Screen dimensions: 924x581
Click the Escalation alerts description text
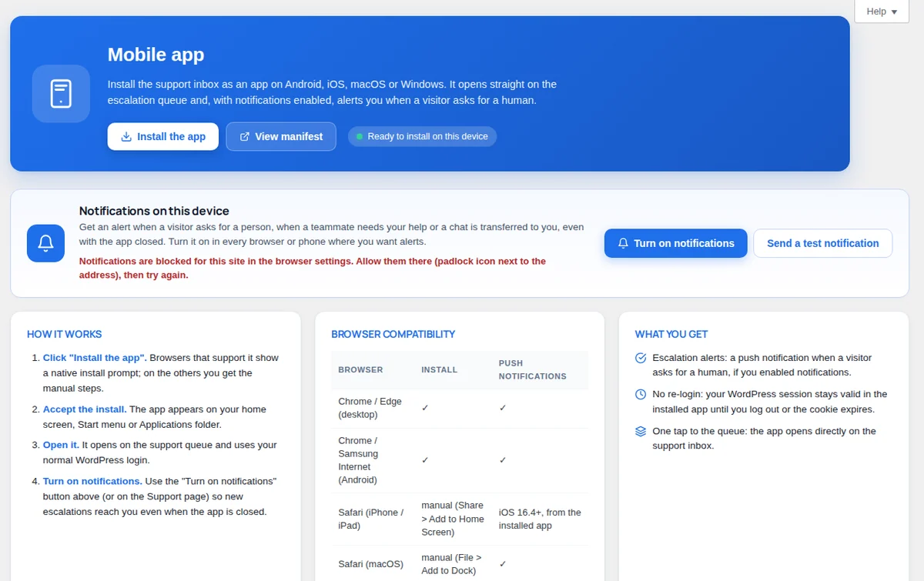tap(762, 365)
